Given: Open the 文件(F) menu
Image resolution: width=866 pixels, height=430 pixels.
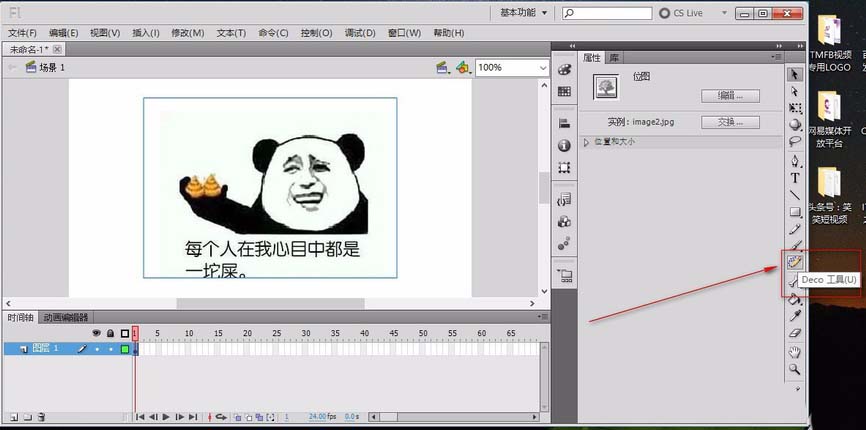Looking at the screenshot, I should tap(22, 33).
